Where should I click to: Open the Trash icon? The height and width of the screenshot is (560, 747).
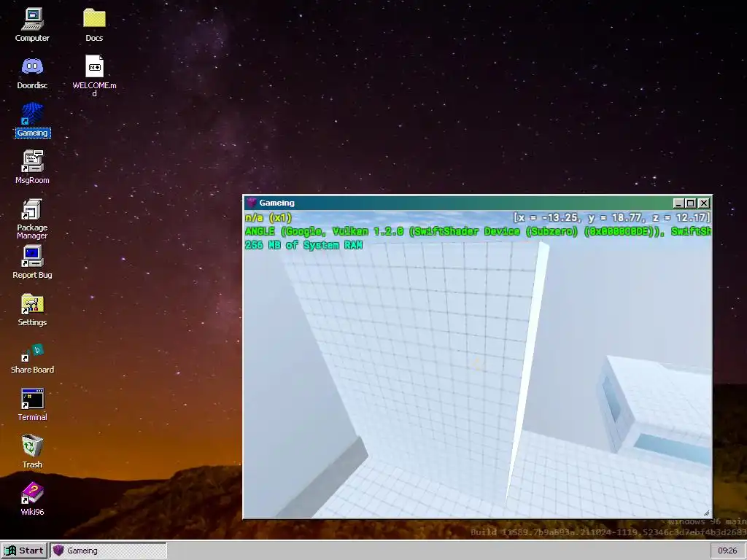click(32, 452)
